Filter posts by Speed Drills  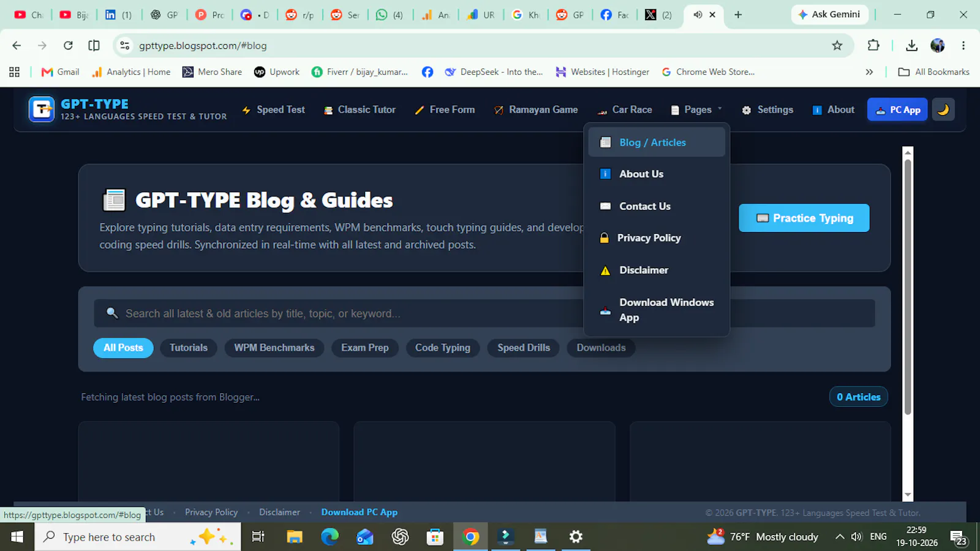pos(524,348)
